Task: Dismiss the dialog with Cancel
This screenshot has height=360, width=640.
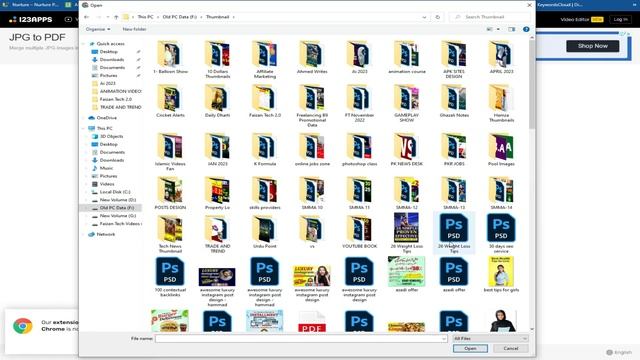Action: [511, 349]
